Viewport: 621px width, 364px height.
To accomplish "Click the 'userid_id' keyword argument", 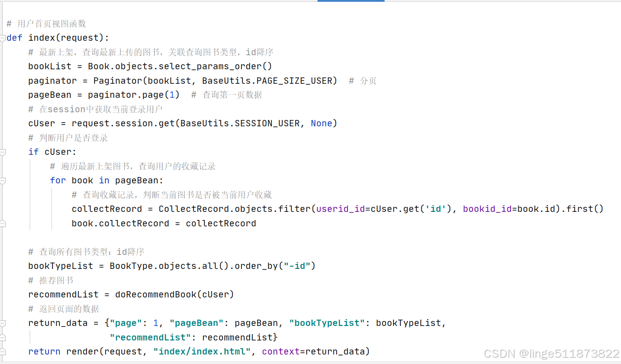I will 341,209.
